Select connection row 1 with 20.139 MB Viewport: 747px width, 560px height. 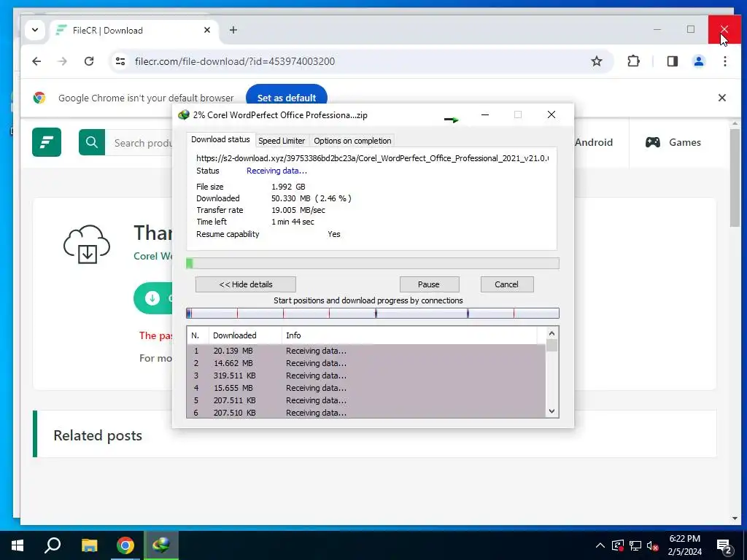366,351
